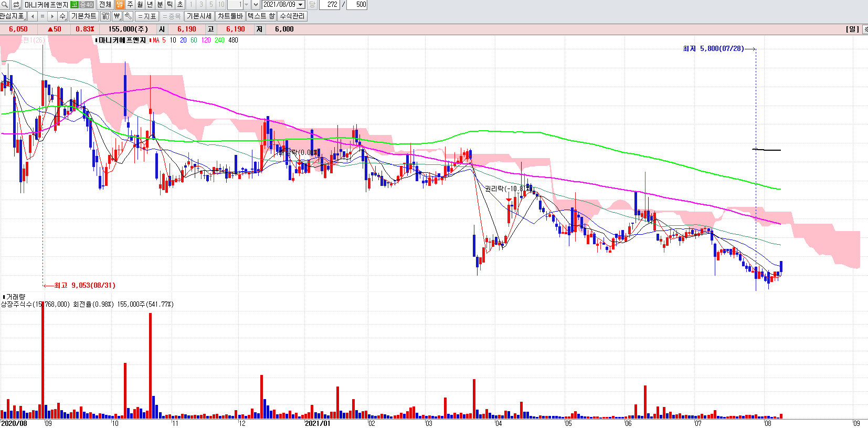
Task: Click the 당 button
Action: [312, 4]
